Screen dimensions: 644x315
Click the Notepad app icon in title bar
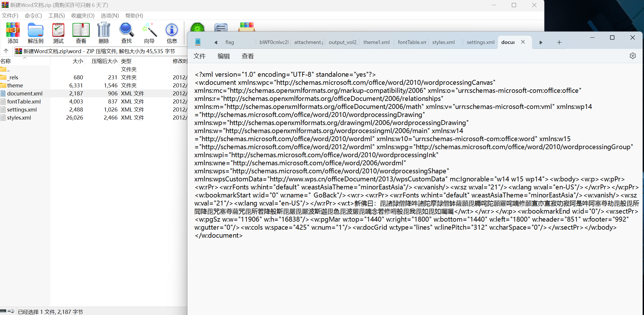click(x=198, y=42)
